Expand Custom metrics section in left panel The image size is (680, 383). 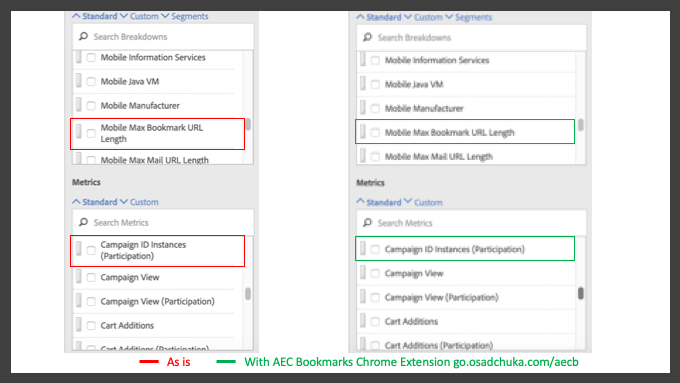point(139,202)
